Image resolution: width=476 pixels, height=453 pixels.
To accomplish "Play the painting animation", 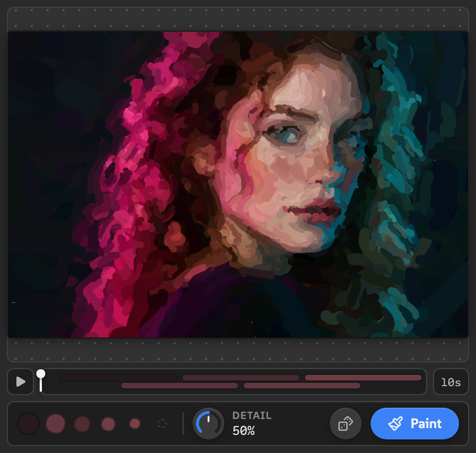I will (x=20, y=382).
